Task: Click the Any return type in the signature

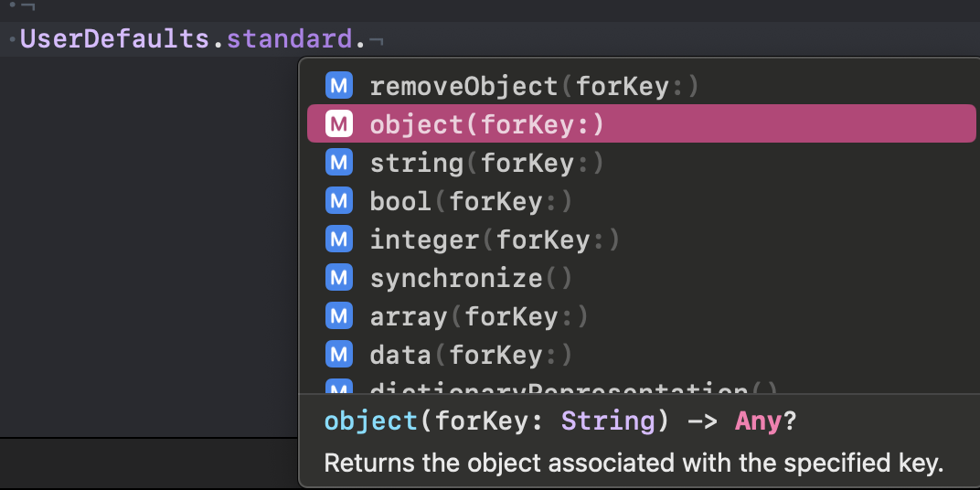Action: [758, 421]
